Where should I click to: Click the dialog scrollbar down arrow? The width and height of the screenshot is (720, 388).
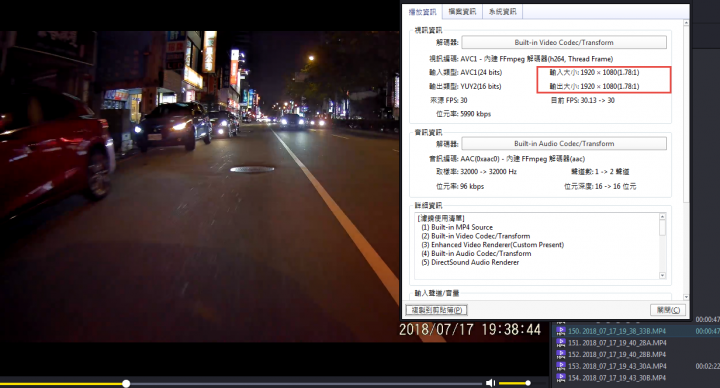click(686, 297)
